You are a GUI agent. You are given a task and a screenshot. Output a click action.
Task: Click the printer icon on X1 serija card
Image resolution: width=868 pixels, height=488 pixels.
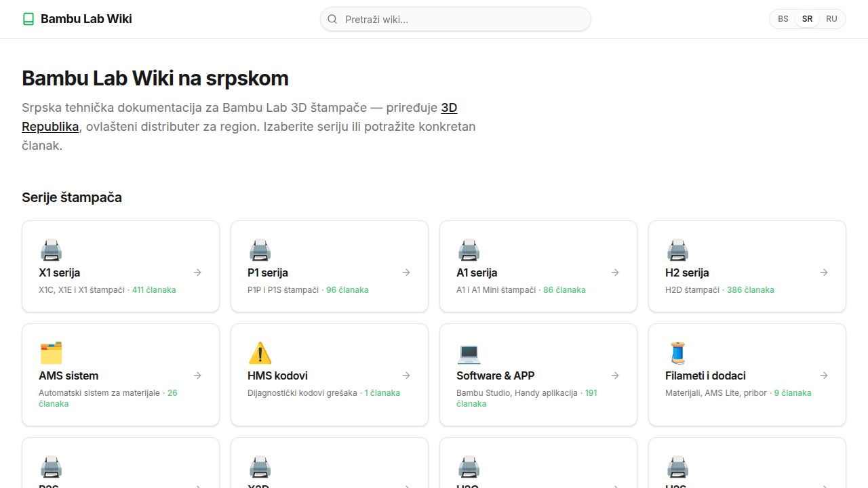[51, 249]
